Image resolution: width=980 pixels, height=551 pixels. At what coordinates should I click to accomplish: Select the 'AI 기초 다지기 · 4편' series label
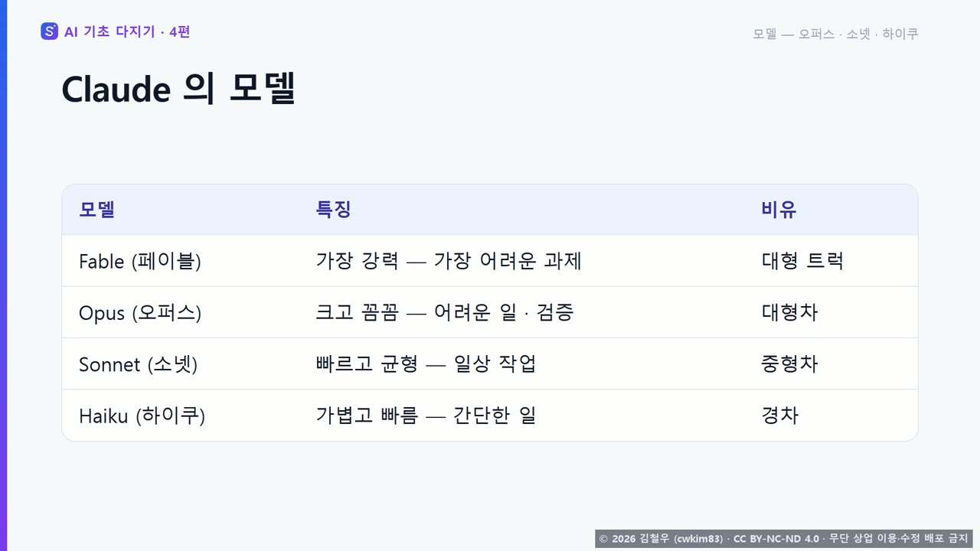point(127,31)
